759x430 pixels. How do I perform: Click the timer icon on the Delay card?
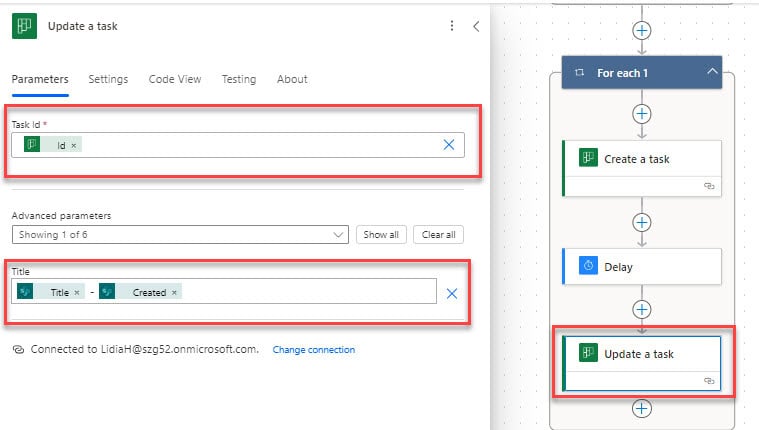pos(588,265)
